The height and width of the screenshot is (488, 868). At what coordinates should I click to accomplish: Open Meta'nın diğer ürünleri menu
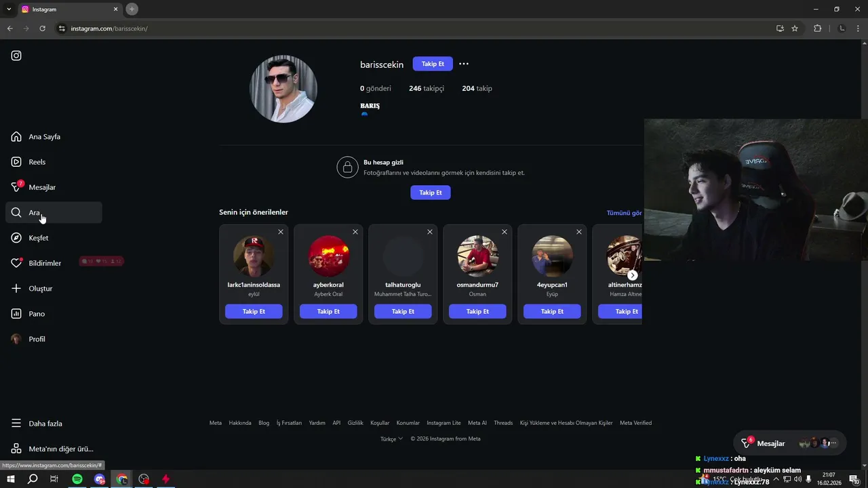[x=54, y=449]
